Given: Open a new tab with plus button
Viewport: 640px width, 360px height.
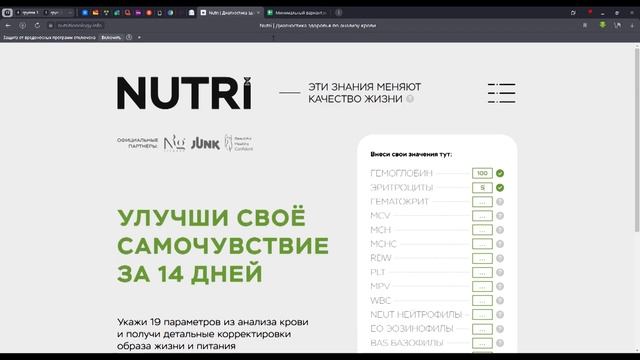Looking at the screenshot, I should pyautogui.click(x=338, y=13).
